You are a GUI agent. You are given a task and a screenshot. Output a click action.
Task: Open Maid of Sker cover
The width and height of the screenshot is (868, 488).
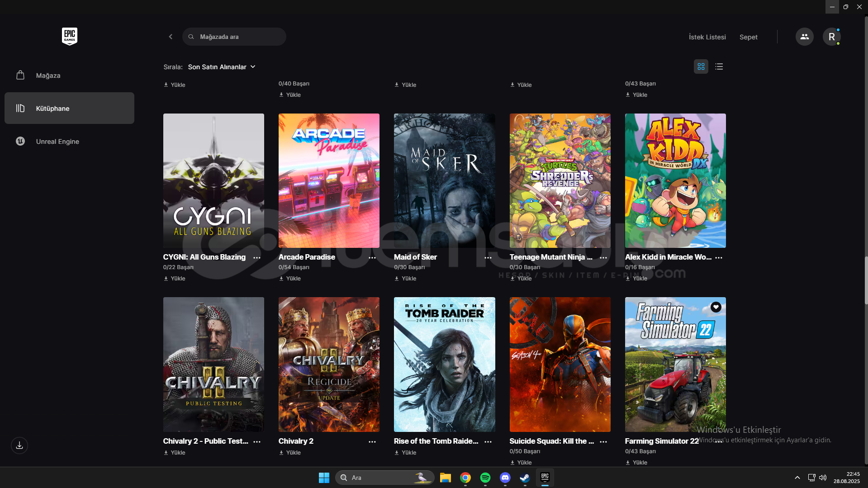[444, 180]
